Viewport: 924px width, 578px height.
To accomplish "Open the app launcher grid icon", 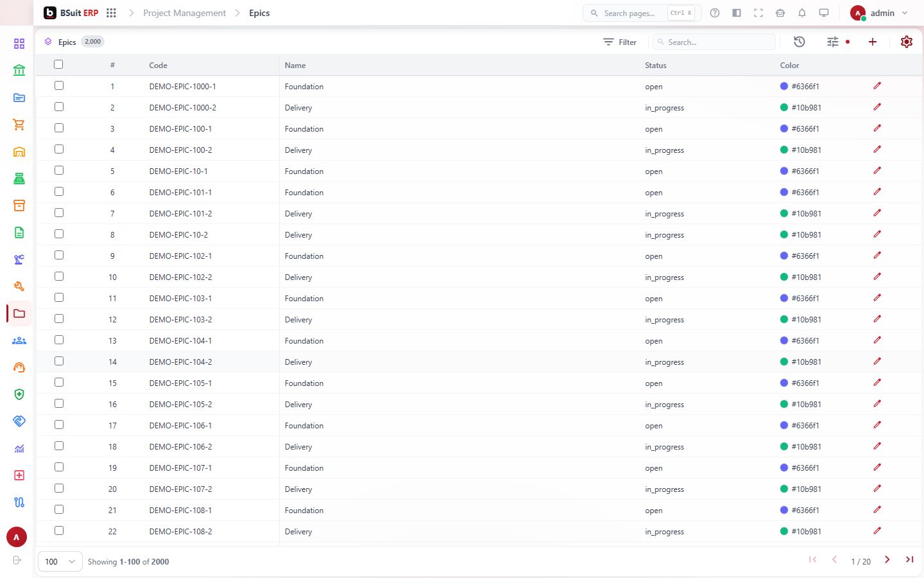I will (111, 13).
